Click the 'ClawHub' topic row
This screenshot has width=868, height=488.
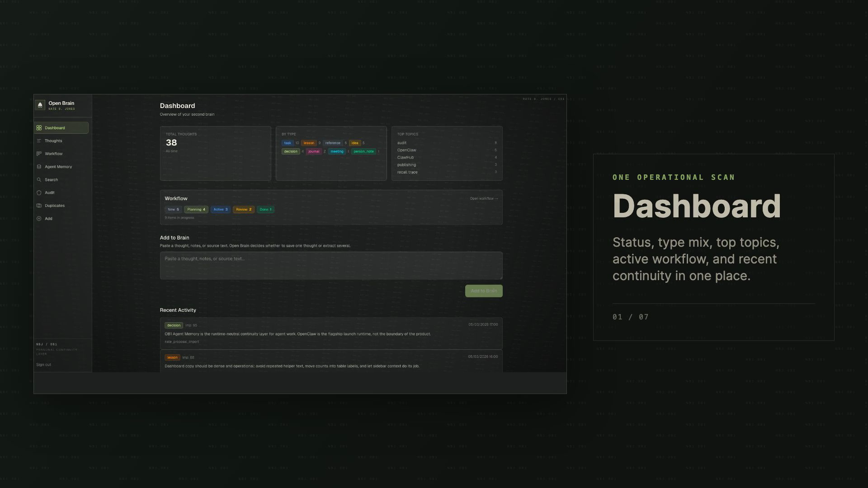pyautogui.click(x=447, y=157)
